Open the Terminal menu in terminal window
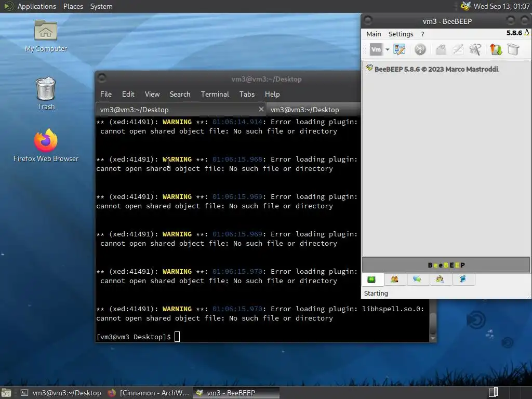 (215, 95)
